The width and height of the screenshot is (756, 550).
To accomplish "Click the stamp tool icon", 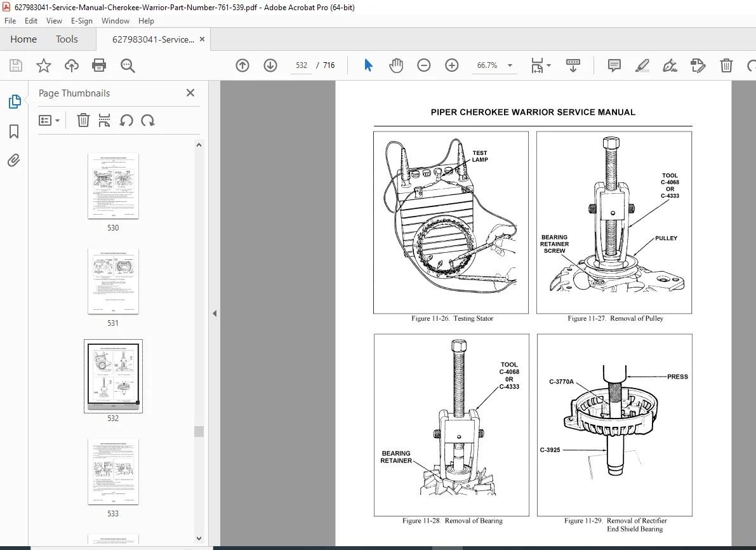I will coord(698,65).
